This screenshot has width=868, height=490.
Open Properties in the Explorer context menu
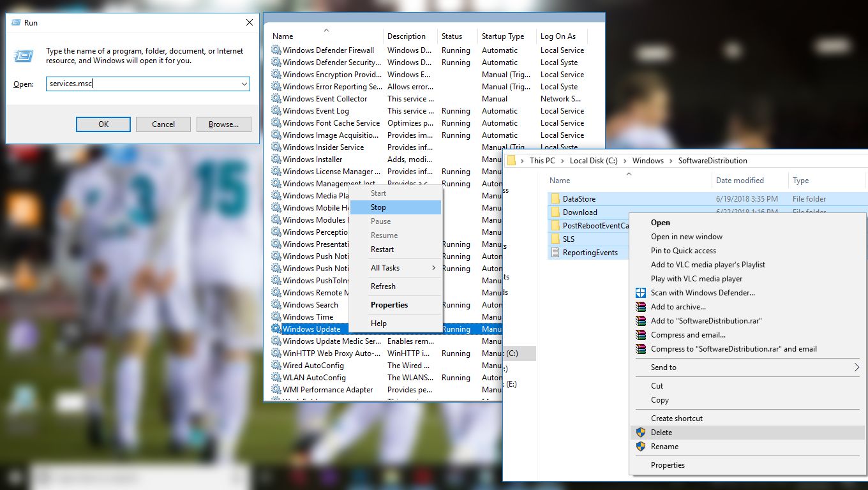click(747, 465)
